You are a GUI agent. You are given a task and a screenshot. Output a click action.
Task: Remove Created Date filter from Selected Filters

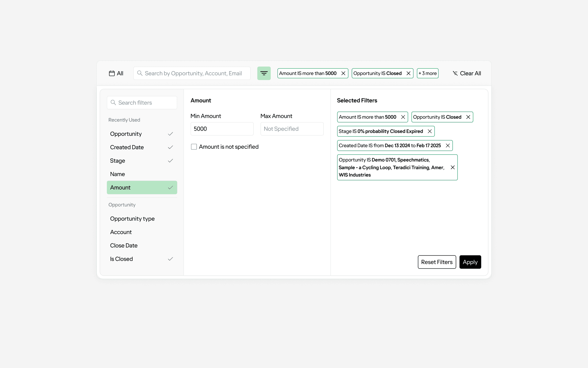(448, 146)
